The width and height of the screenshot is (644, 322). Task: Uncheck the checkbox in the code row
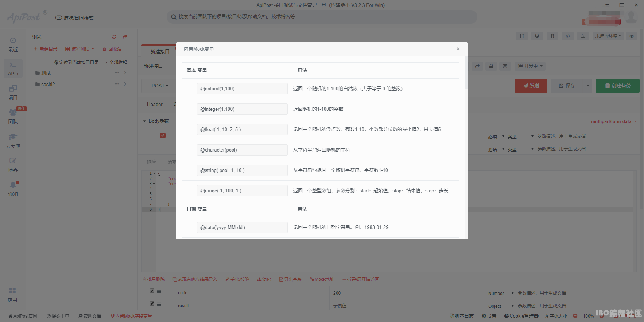152,291
